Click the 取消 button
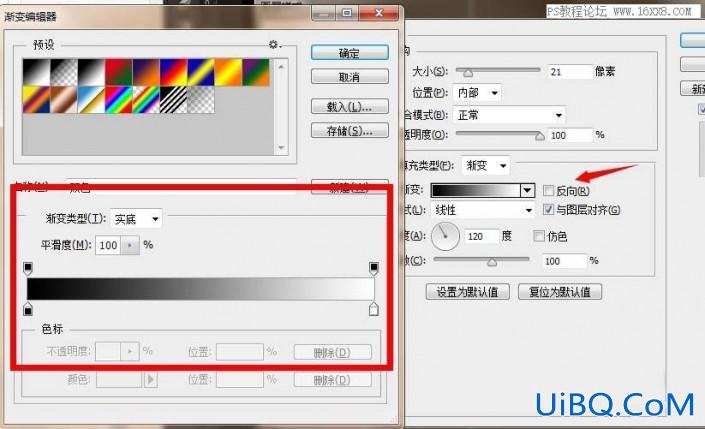This screenshot has height=429, width=705. [349, 77]
